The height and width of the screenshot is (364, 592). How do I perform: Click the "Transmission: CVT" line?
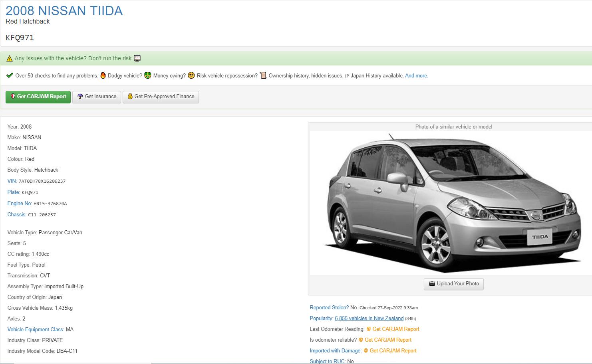29,276
